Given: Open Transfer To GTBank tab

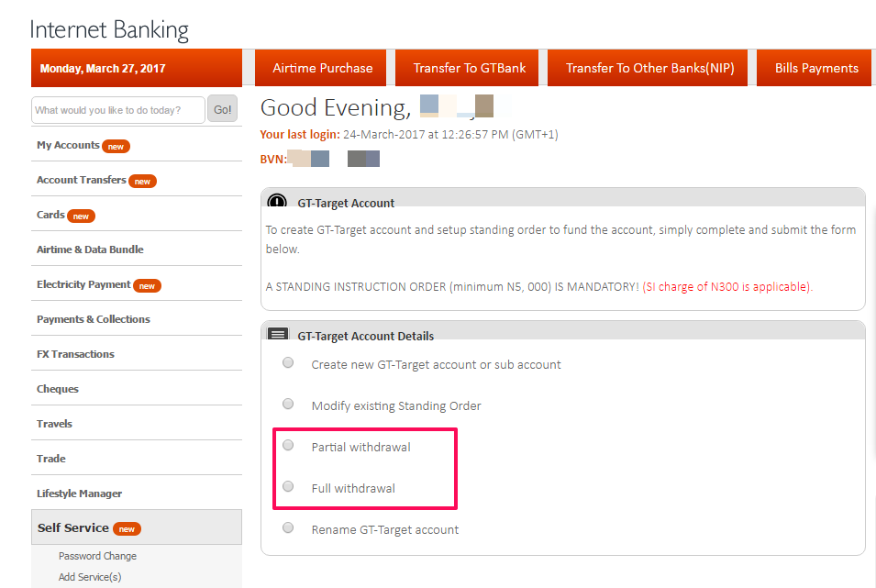Looking at the screenshot, I should (x=467, y=68).
